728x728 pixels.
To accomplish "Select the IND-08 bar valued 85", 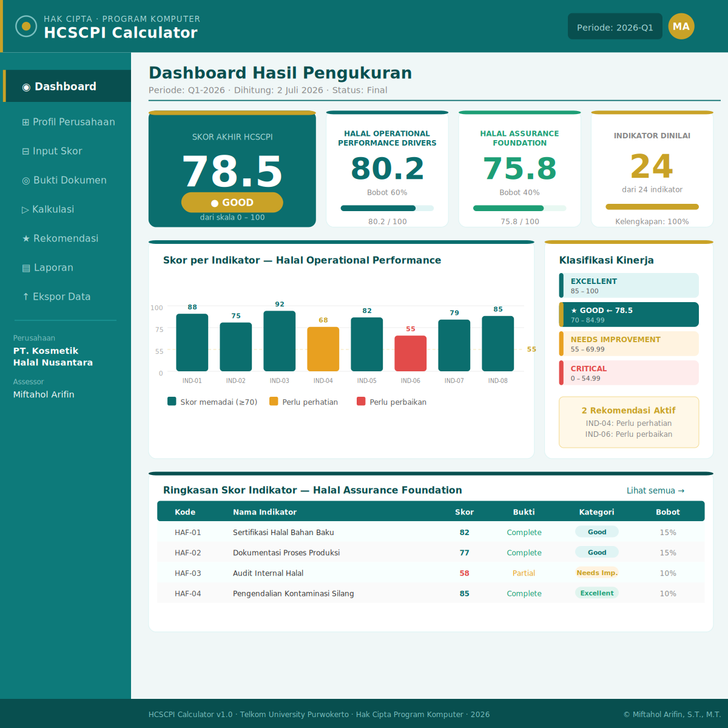I will [498, 343].
